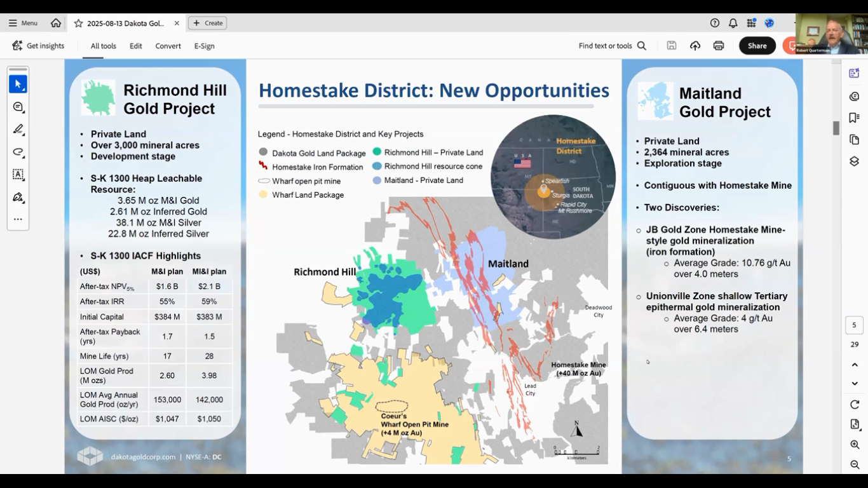Click 2,364 mineral acres bullet
The height and width of the screenshot is (488, 868).
[686, 152]
